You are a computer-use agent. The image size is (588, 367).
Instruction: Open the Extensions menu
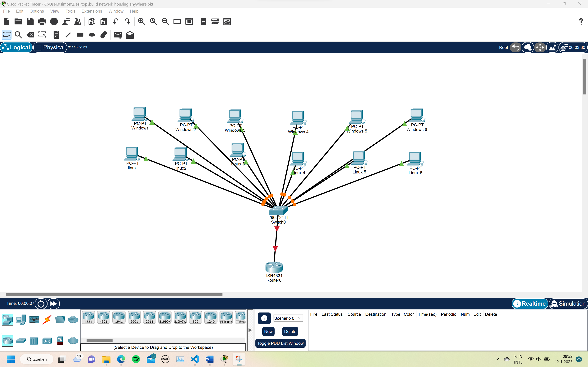pyautogui.click(x=92, y=11)
